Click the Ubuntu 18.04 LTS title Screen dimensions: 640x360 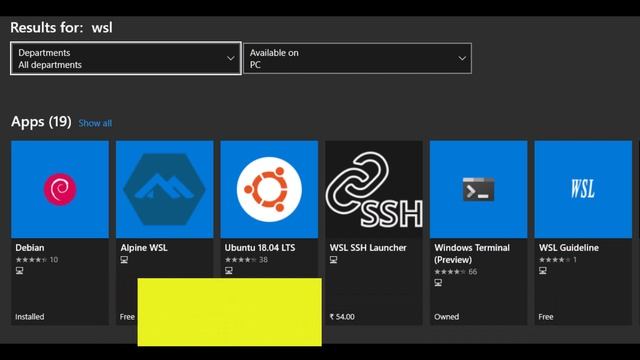[x=260, y=248]
